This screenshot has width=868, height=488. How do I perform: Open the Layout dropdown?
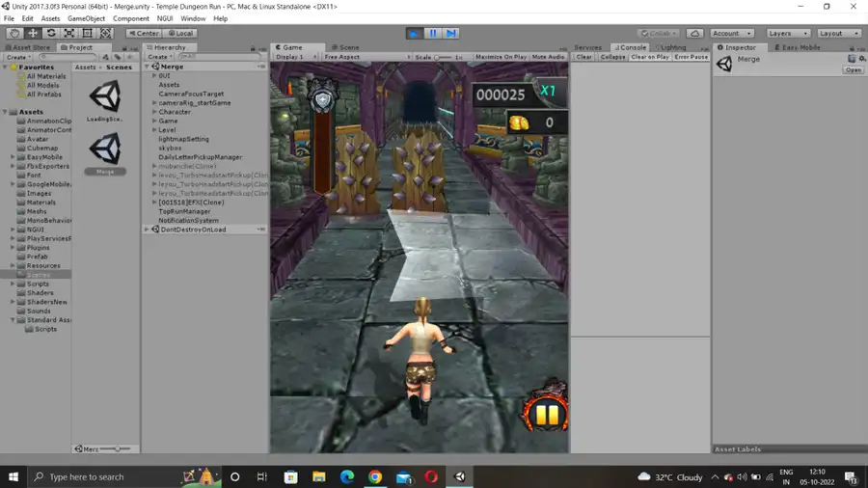(x=839, y=33)
